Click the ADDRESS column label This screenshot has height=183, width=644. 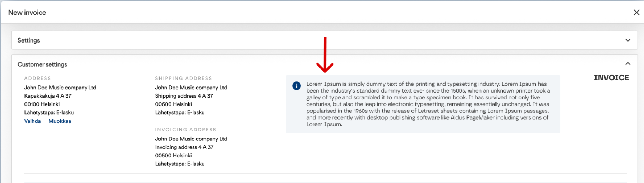[x=37, y=78]
